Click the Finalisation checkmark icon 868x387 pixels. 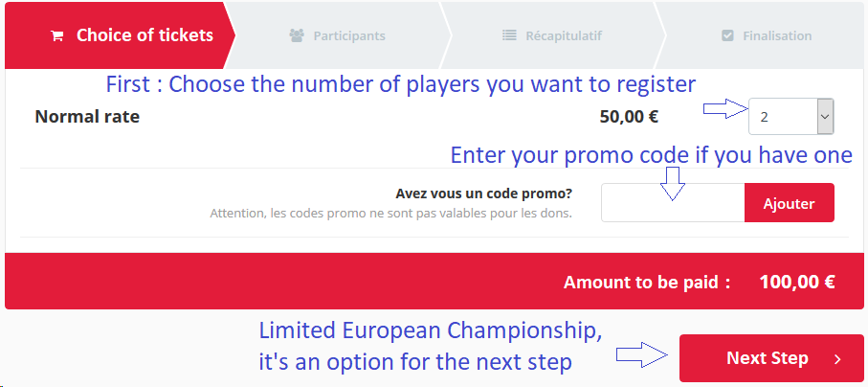[x=727, y=35]
